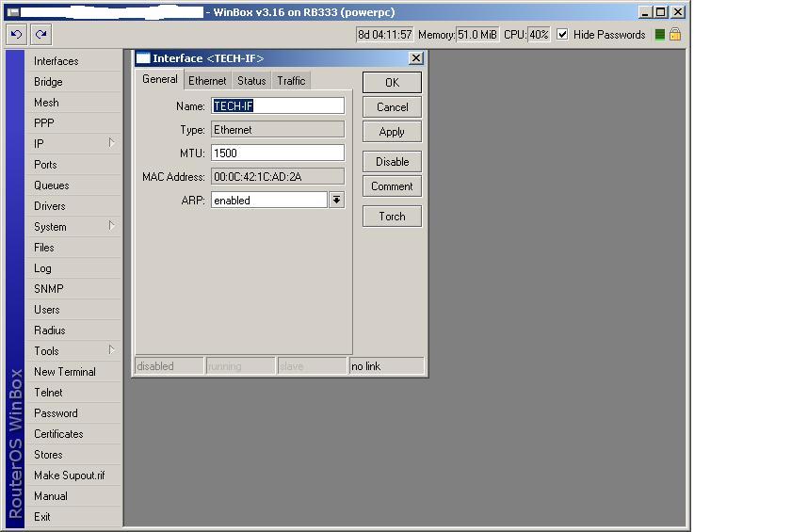Click the Torch button

pyautogui.click(x=392, y=216)
